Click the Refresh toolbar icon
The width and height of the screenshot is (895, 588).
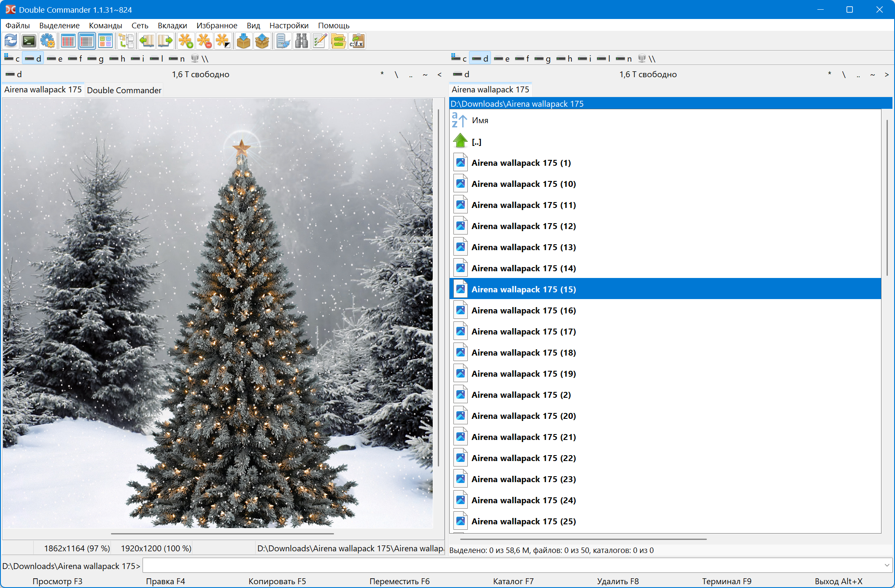[x=11, y=41]
